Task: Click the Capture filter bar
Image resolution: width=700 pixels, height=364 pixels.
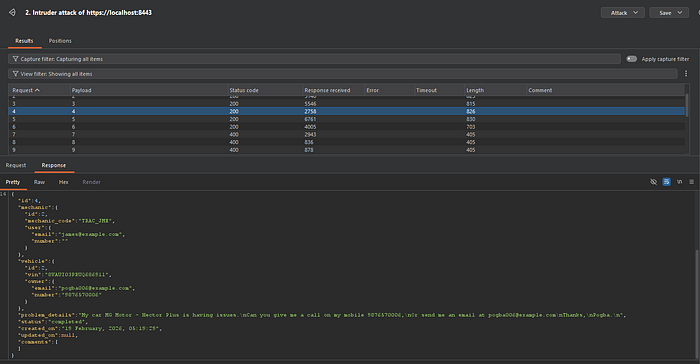Action: 314,59
